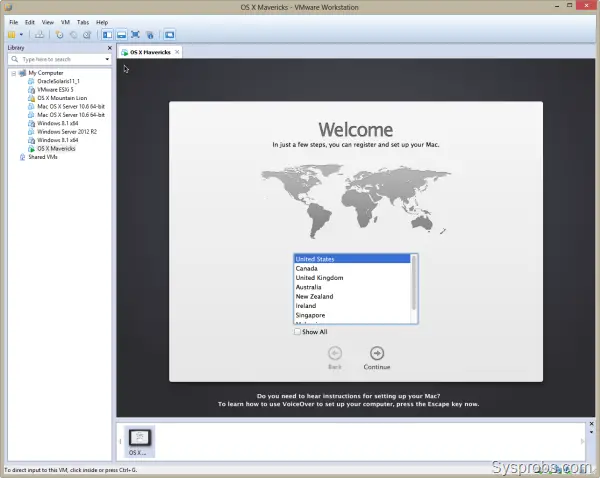600x478 pixels.
Task: Open the File menu
Action: click(13, 22)
